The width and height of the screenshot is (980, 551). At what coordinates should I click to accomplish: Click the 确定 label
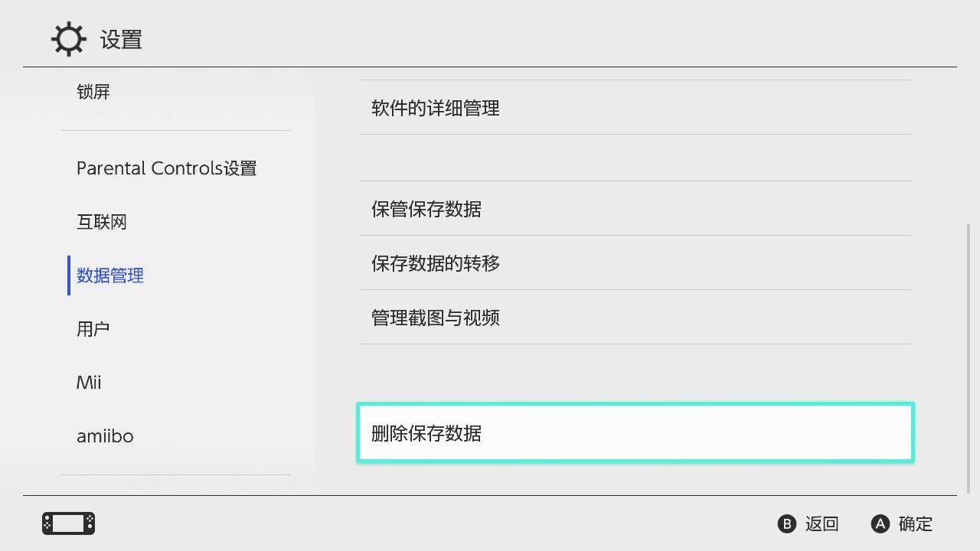coord(915,523)
